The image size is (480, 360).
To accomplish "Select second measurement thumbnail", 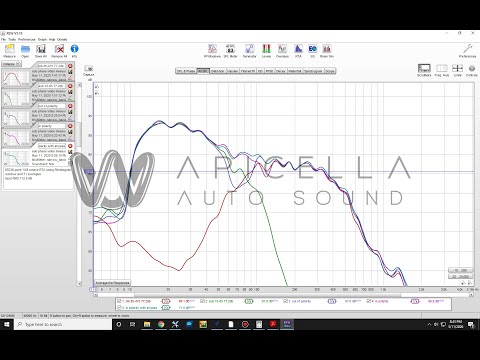I will (16, 98).
